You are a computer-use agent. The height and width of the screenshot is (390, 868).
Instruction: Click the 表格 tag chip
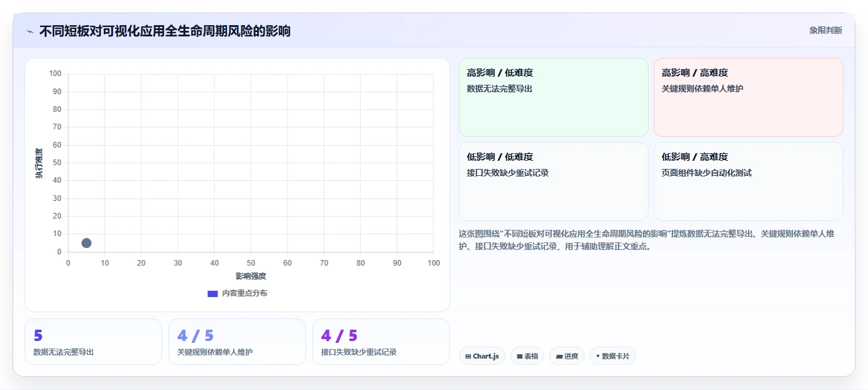[527, 356]
